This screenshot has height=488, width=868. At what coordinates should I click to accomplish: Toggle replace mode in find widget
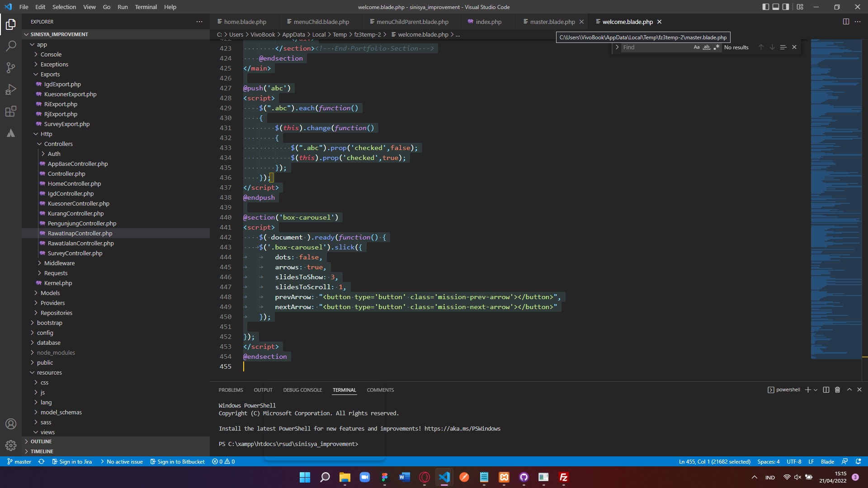pyautogui.click(x=617, y=47)
